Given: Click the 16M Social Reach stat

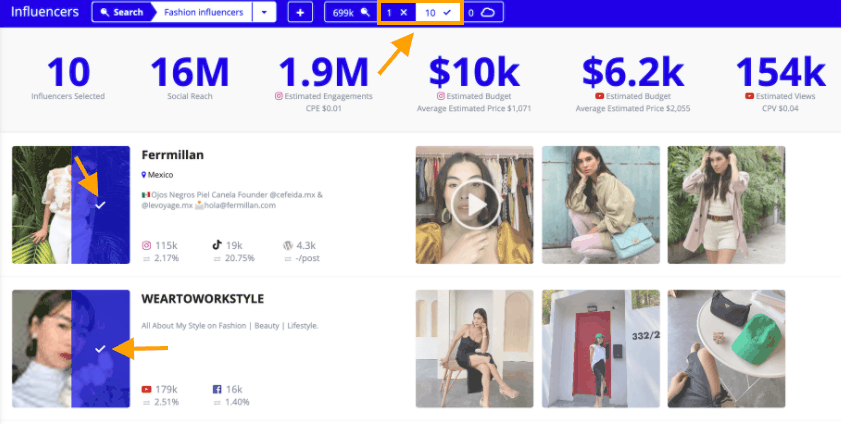Looking at the screenshot, I should tap(189, 78).
